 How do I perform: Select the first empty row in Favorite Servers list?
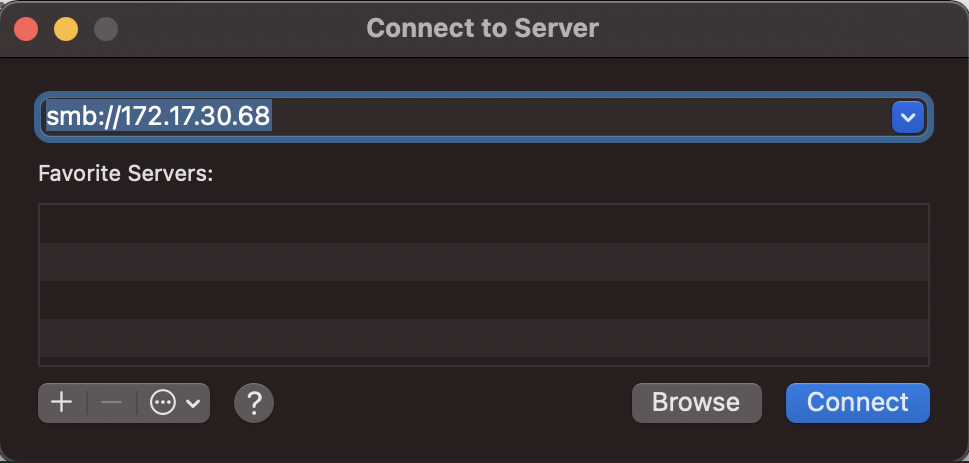(x=484, y=224)
